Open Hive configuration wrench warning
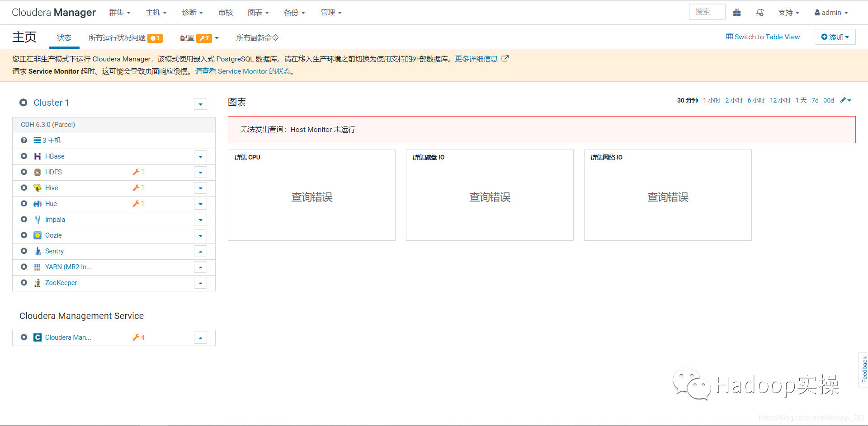Viewport: 868px width, 426px height. 138,188
